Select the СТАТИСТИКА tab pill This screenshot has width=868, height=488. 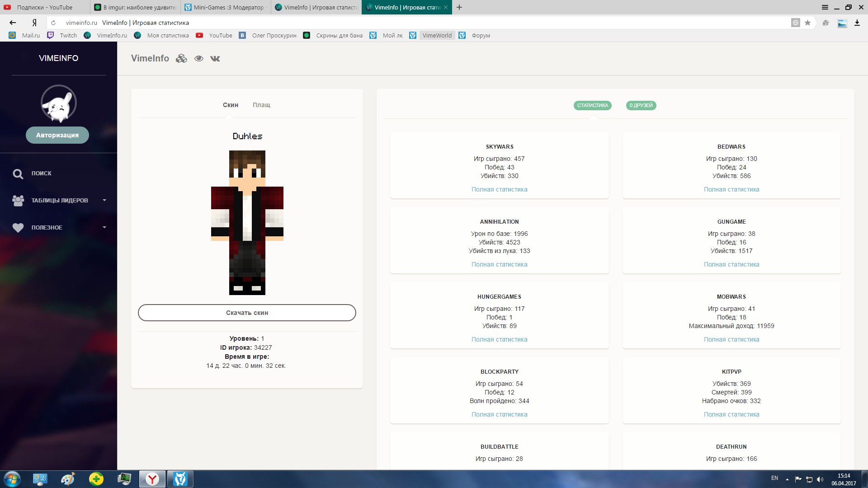593,105
